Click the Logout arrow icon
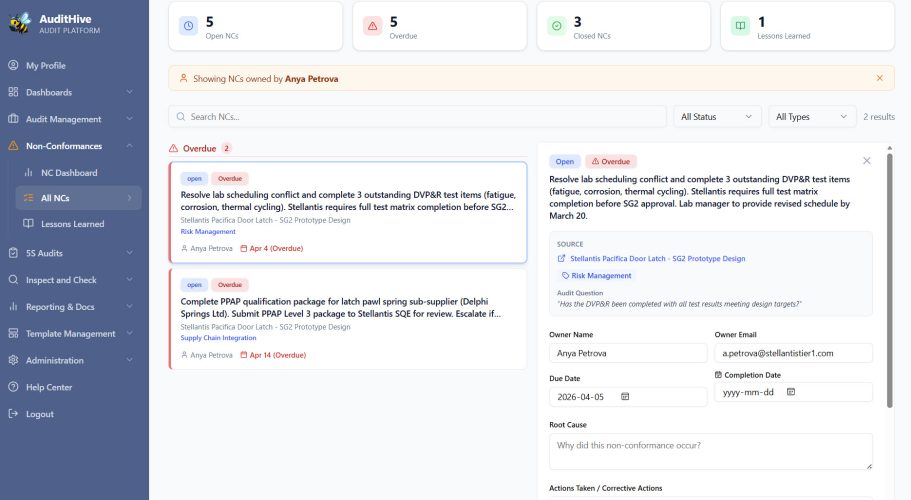This screenshot has height=500, width=911. tap(13, 413)
